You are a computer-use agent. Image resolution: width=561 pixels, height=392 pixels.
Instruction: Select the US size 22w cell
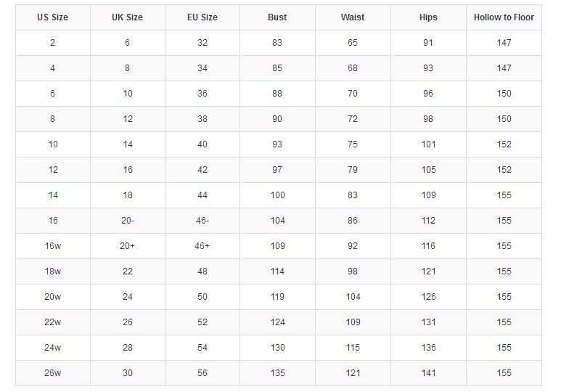[52, 322]
